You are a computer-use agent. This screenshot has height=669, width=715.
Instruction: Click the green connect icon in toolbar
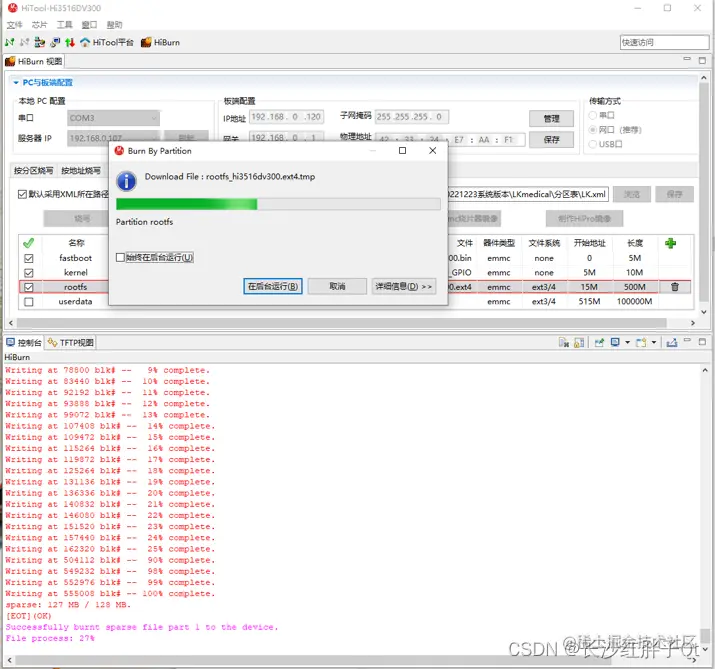point(9,42)
